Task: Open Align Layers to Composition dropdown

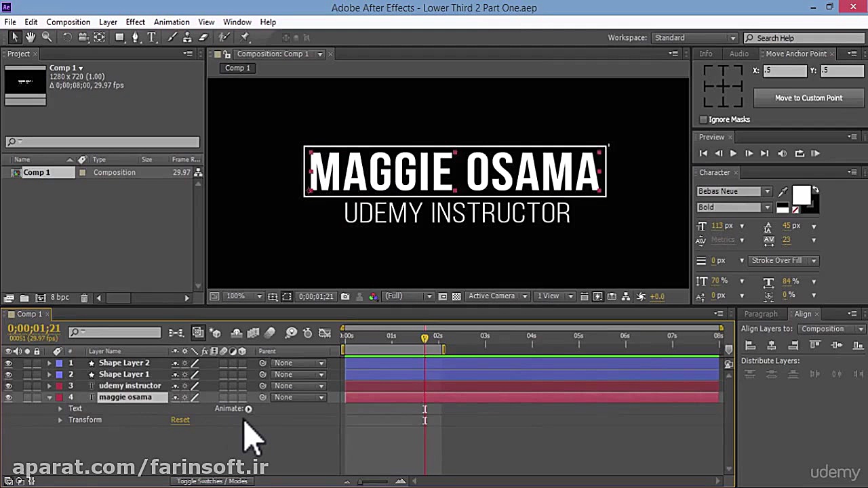Action: (x=831, y=329)
